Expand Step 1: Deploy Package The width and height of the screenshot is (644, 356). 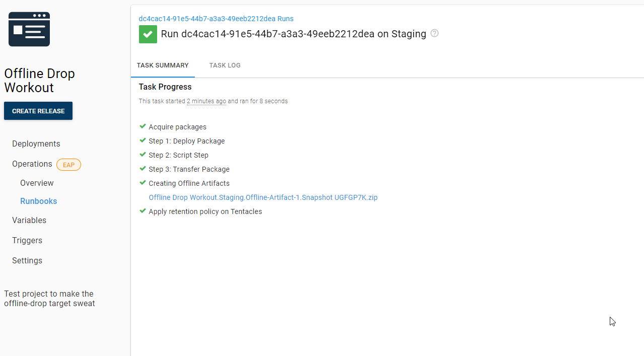[x=187, y=141]
